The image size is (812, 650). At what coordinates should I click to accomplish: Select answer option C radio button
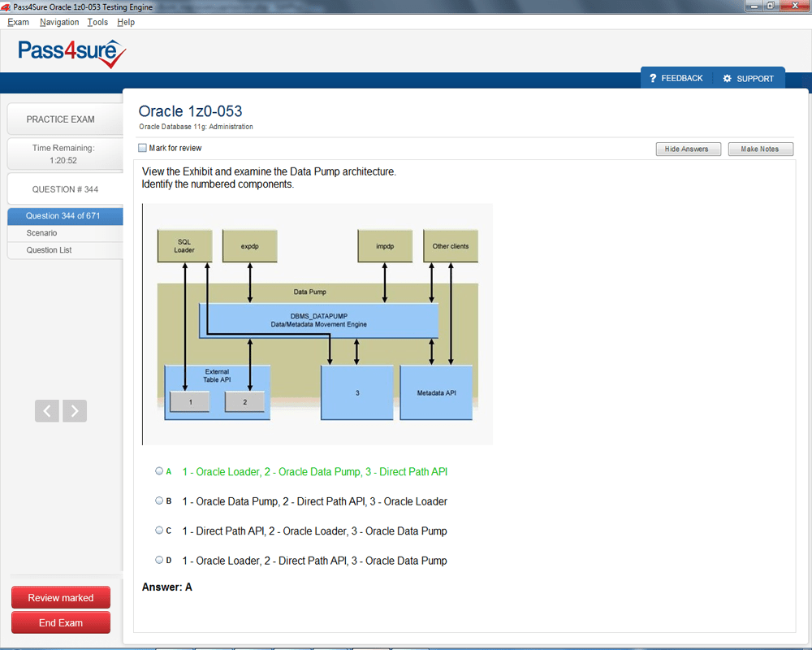pos(159,531)
